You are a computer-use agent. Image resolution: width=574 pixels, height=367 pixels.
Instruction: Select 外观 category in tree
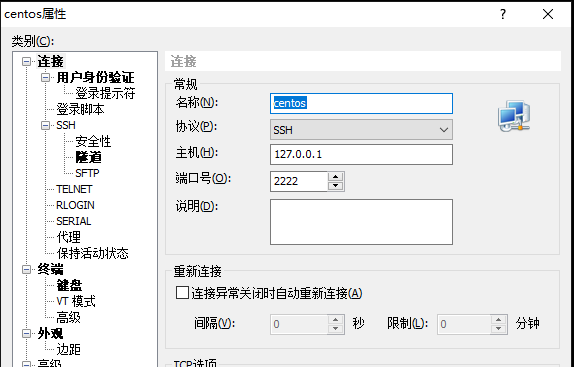coord(50,333)
